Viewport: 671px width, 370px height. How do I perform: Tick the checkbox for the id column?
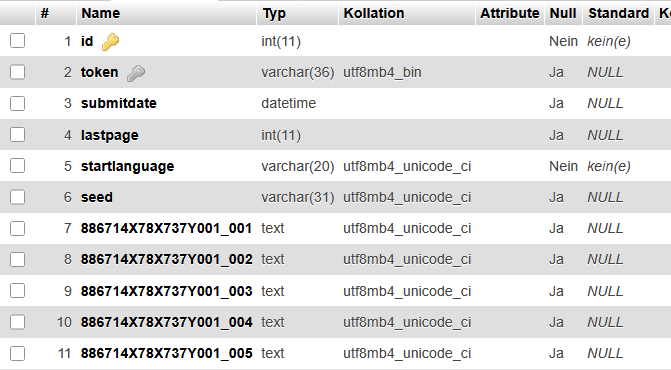(x=18, y=41)
